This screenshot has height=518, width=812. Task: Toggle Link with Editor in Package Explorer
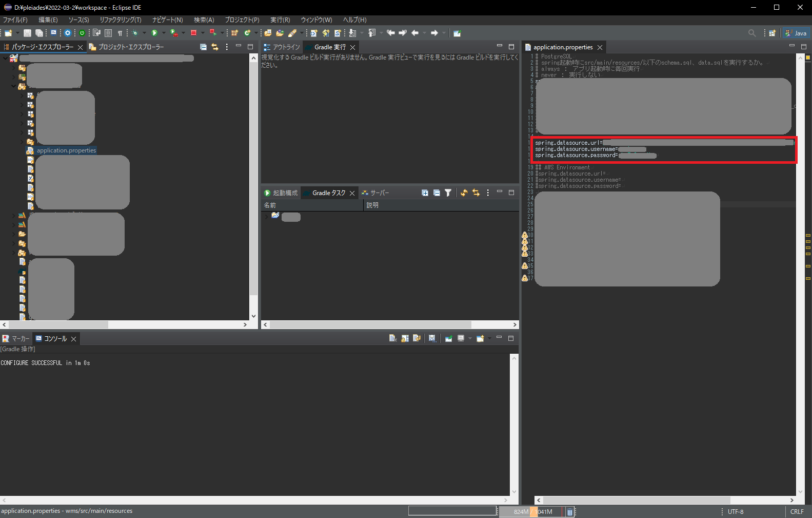[215, 47]
